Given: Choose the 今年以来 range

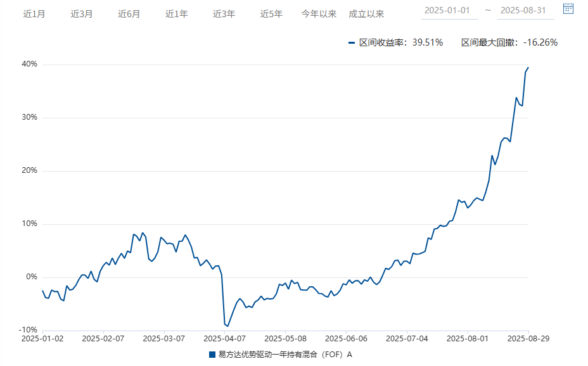Looking at the screenshot, I should pos(320,13).
